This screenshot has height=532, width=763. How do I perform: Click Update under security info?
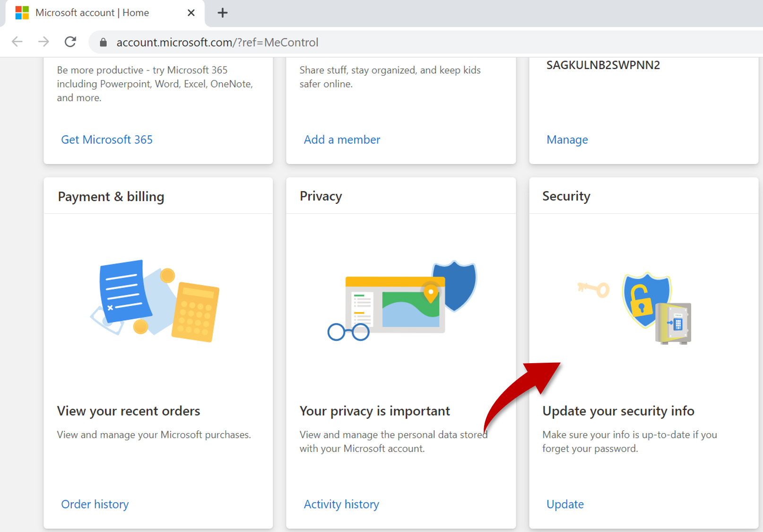[565, 504]
